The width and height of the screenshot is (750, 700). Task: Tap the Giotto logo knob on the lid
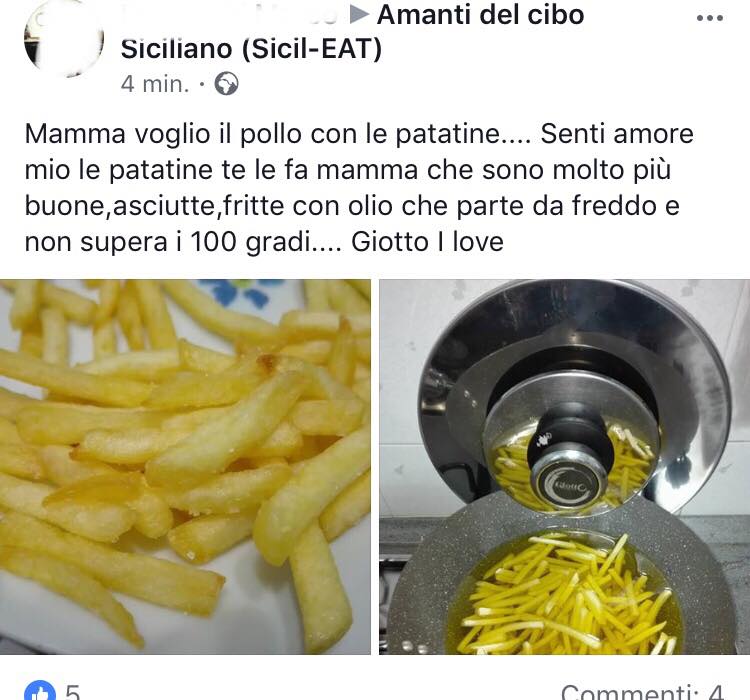pyautogui.click(x=568, y=485)
